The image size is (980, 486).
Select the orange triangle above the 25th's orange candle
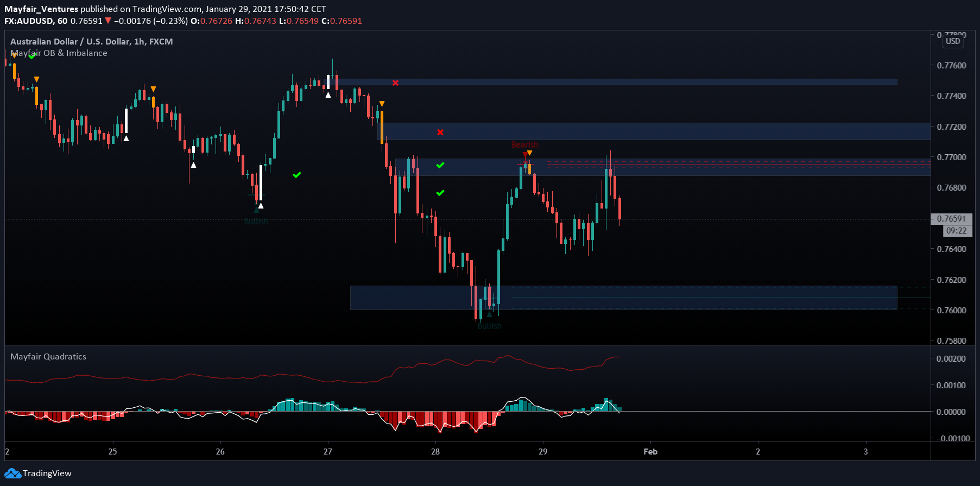click(154, 89)
